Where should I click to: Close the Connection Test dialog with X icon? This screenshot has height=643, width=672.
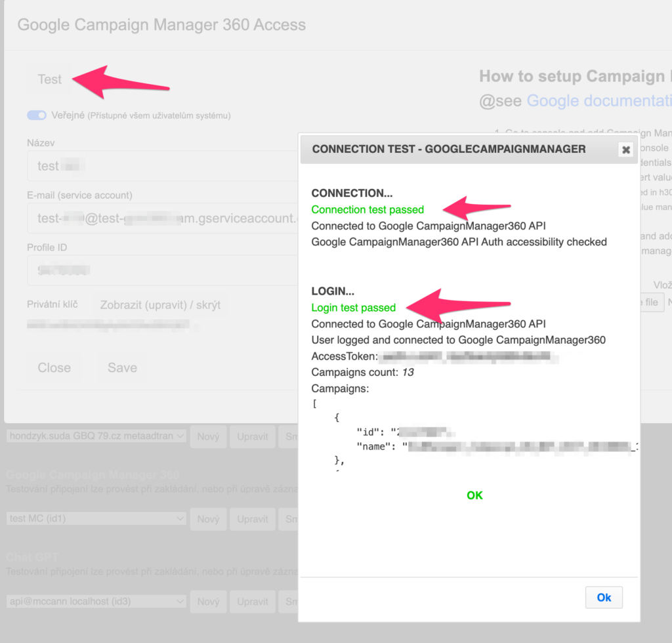[x=626, y=150]
